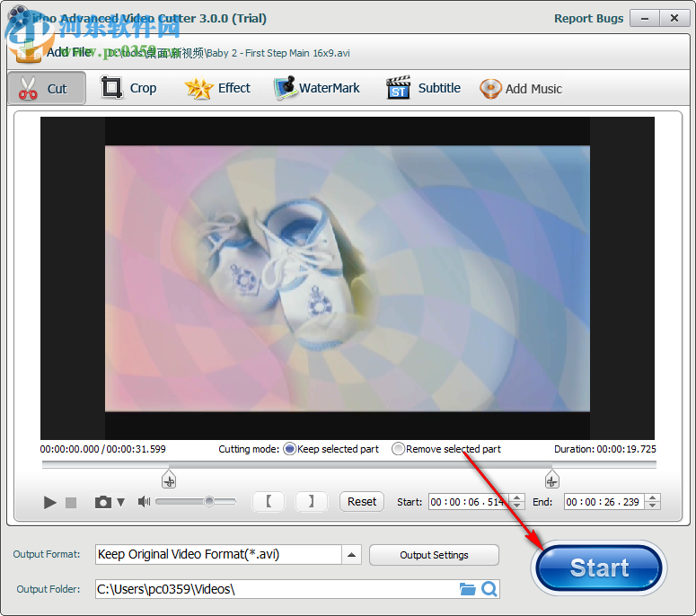
Task: Click the end trim marker on timeline
Action: pyautogui.click(x=551, y=480)
